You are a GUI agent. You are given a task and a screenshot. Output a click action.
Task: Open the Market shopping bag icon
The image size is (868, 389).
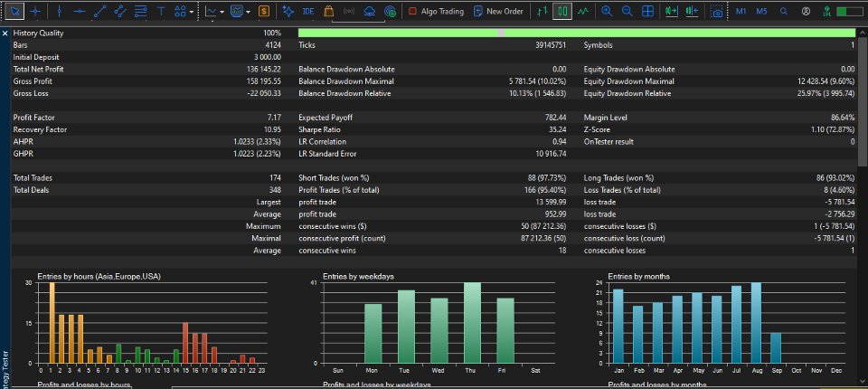329,11
